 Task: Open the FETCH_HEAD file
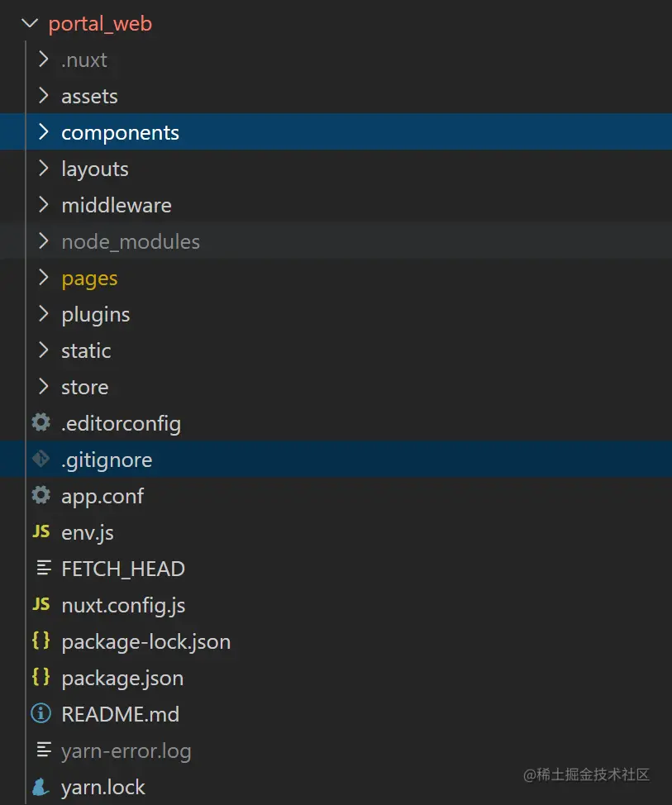123,569
